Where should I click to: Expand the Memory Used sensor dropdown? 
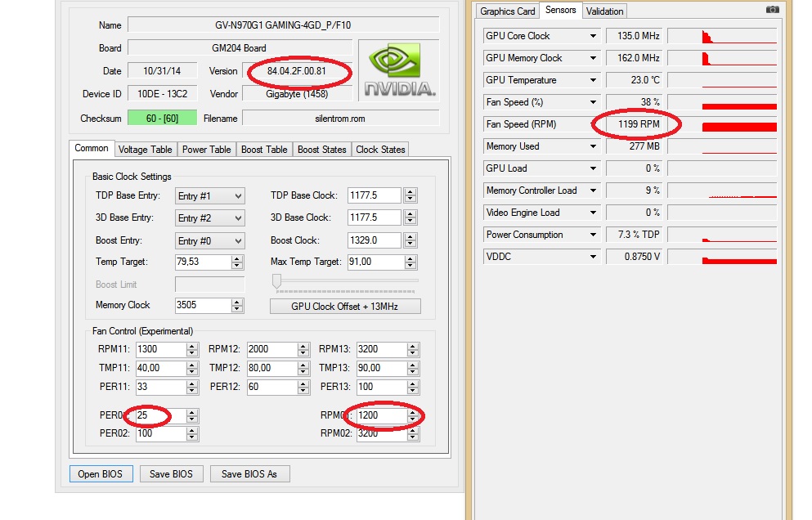tap(593, 146)
